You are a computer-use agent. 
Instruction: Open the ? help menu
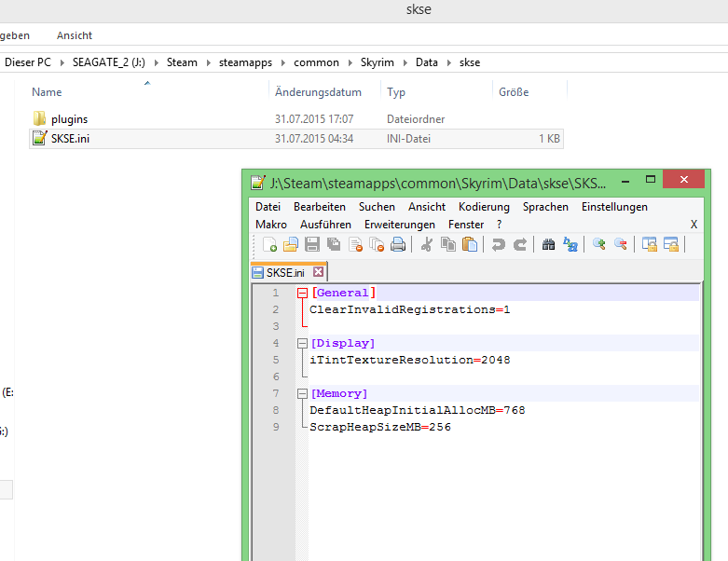(x=499, y=225)
